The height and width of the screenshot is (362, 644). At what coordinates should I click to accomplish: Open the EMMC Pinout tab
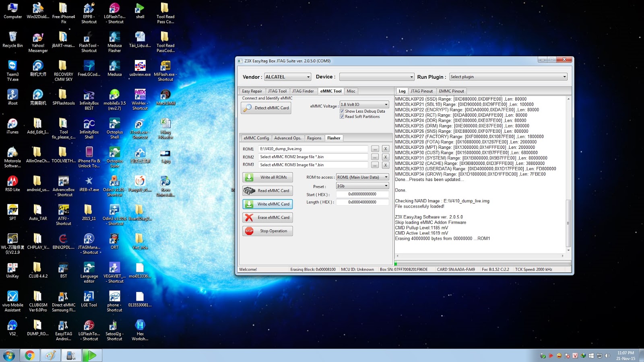tap(451, 91)
